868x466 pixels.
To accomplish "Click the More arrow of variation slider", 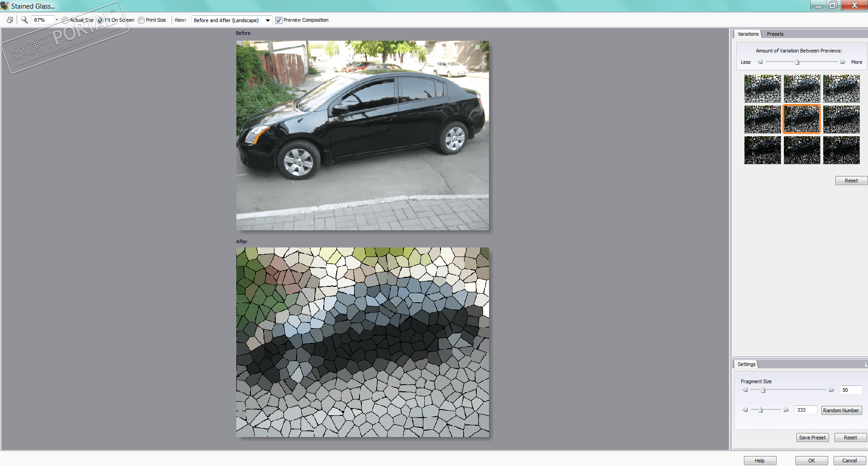I will pos(843,62).
